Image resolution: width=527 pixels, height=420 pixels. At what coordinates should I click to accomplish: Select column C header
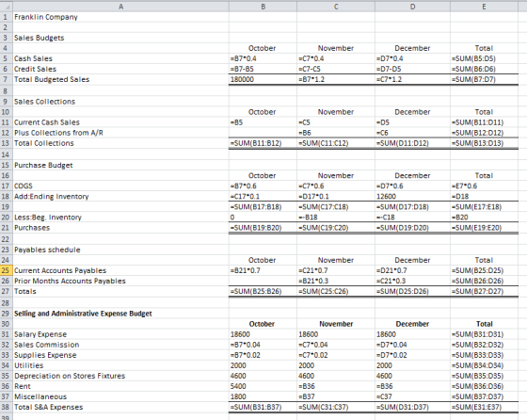[x=336, y=7]
